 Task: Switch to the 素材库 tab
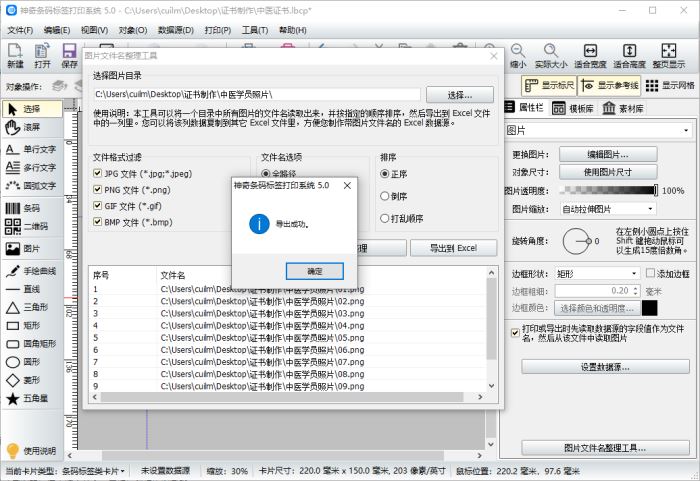(623, 109)
